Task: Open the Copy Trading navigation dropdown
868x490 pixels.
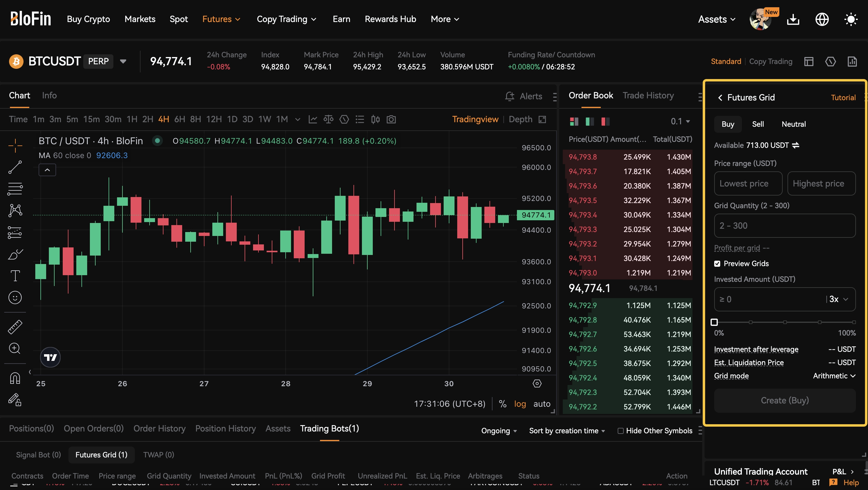Action: tap(287, 19)
